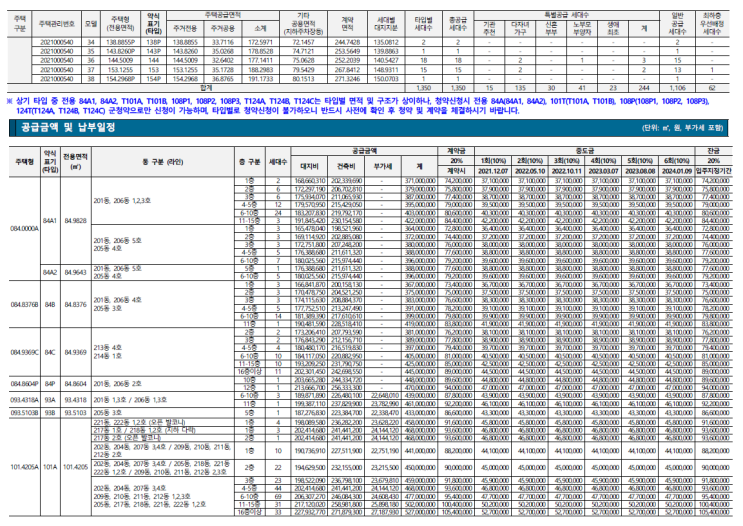This screenshot has height=526, width=743.
Task: Click the housing type value '154.2968P'
Action: pyautogui.click(x=120, y=79)
